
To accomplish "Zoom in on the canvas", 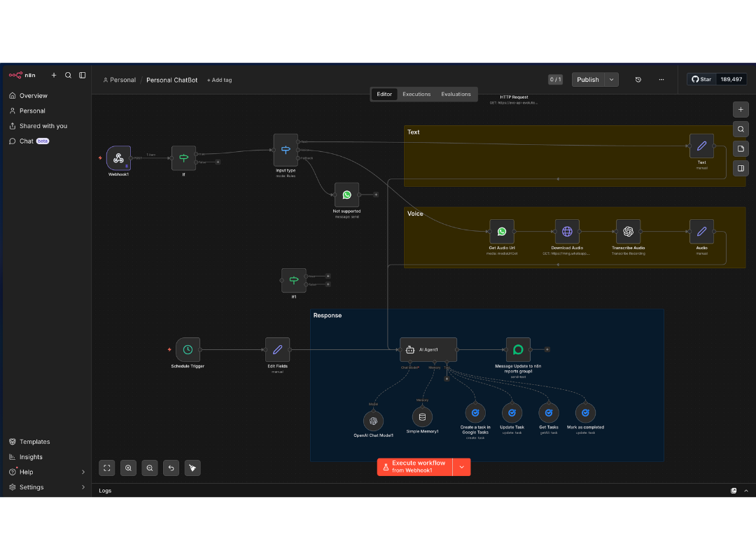I will coord(128,468).
